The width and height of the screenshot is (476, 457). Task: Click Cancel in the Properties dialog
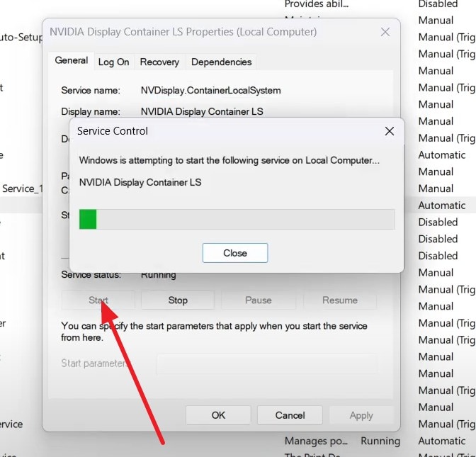point(290,415)
